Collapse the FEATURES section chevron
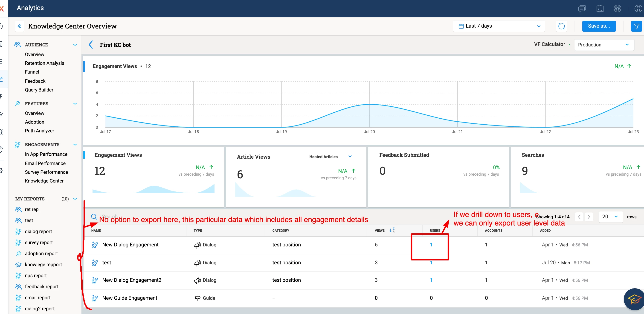The image size is (644, 314). point(75,104)
